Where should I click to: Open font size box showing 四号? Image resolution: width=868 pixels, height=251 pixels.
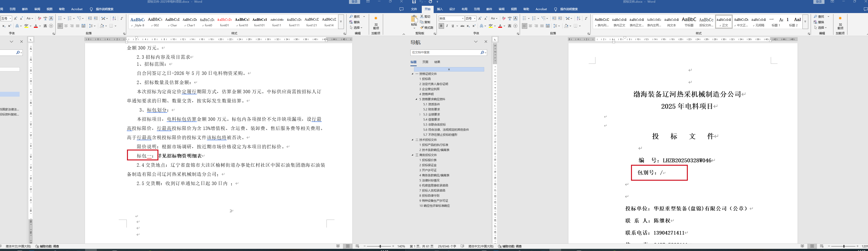(471, 19)
